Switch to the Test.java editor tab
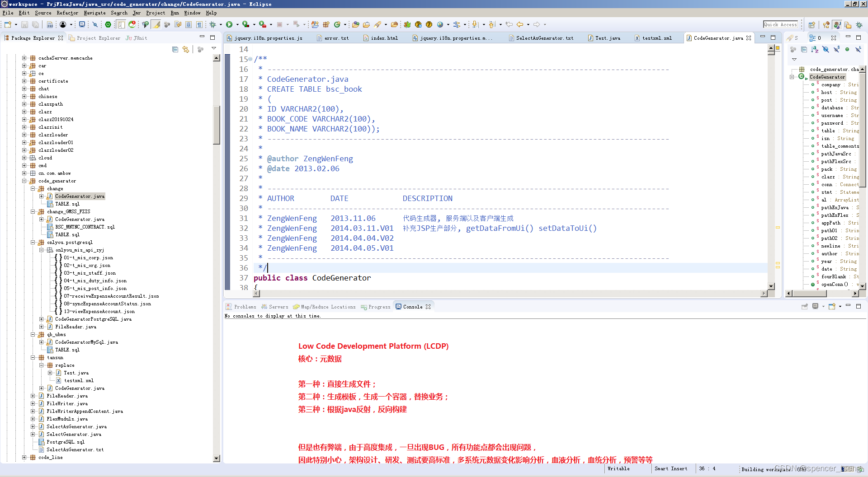 [x=607, y=38]
